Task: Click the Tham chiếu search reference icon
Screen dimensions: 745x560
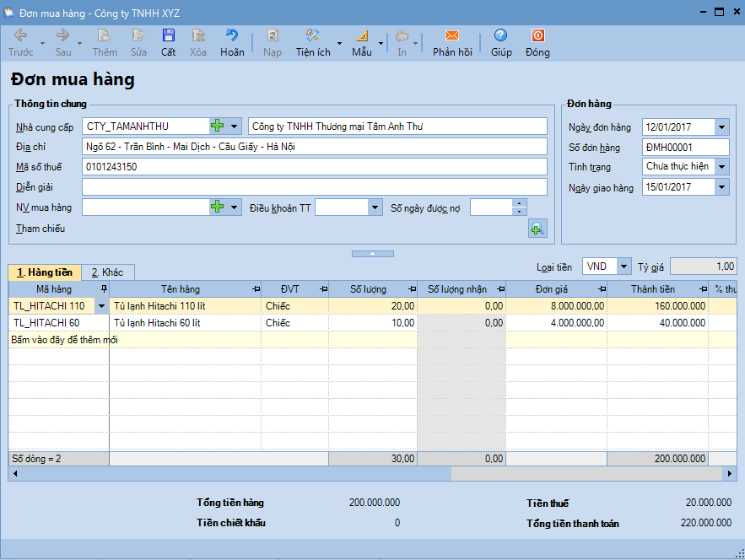Action: [x=537, y=228]
